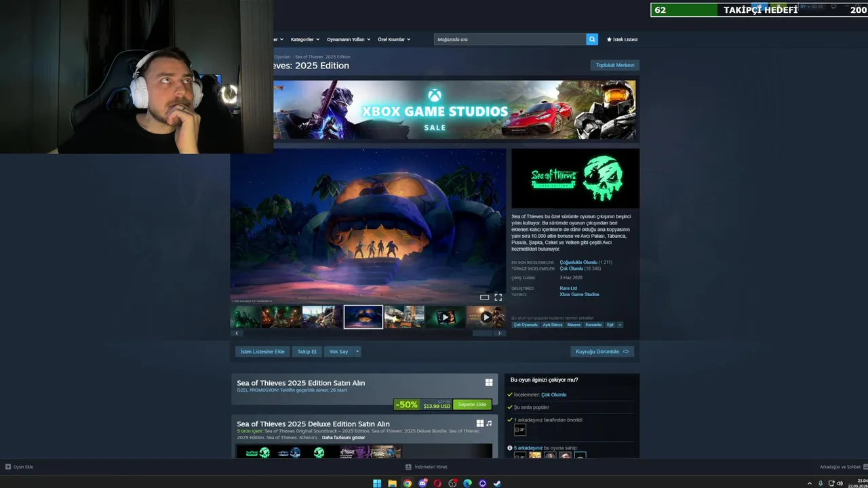The height and width of the screenshot is (488, 868).
Task: Add 2025 Edition to cart via Sepete Ekle
Action: 472,405
